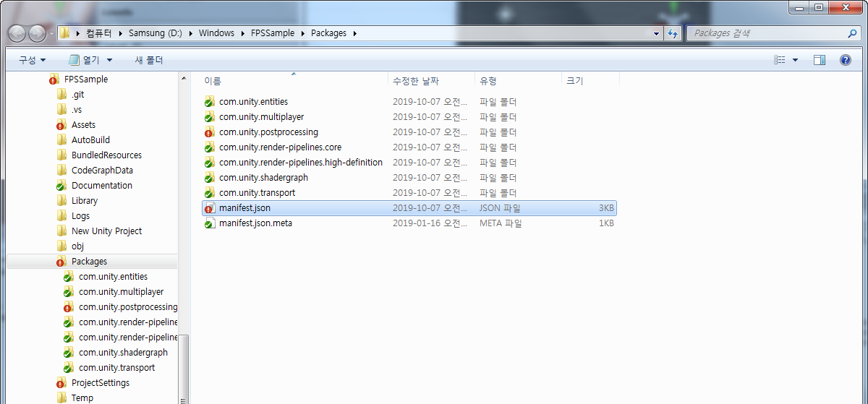The width and height of the screenshot is (868, 404).
Task: Open the Help question mark icon
Action: point(845,60)
